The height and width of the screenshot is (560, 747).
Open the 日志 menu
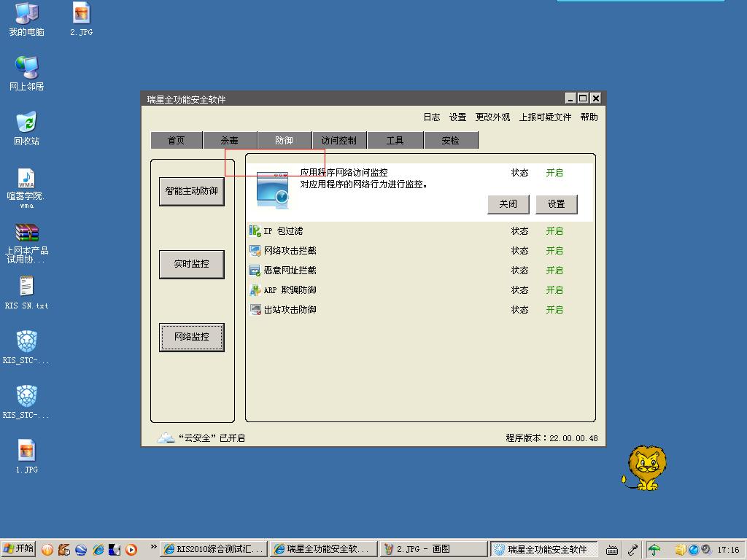click(x=432, y=117)
